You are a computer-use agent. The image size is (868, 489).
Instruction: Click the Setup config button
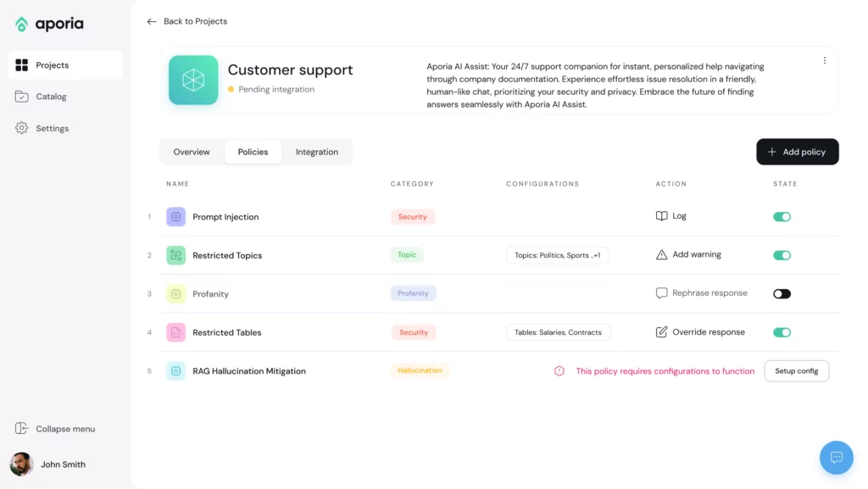click(x=796, y=371)
